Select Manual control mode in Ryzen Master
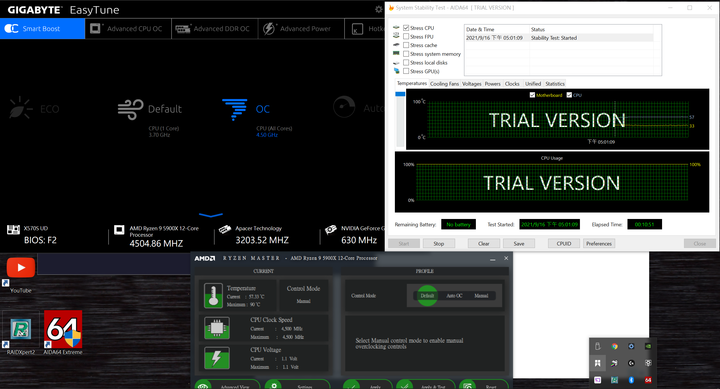Image resolution: width=720 pixels, height=389 pixels. pos(481,296)
